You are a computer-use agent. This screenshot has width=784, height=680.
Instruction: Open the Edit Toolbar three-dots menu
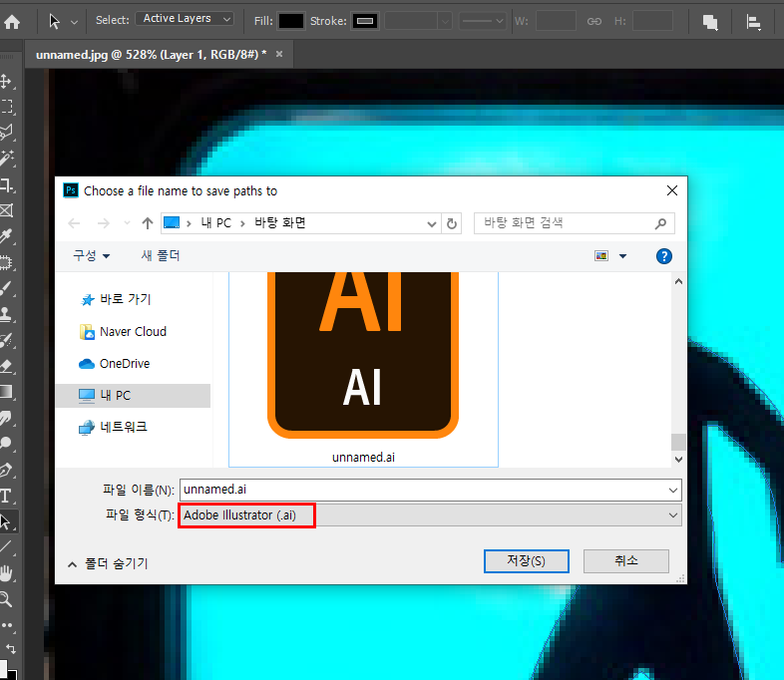coord(7,625)
